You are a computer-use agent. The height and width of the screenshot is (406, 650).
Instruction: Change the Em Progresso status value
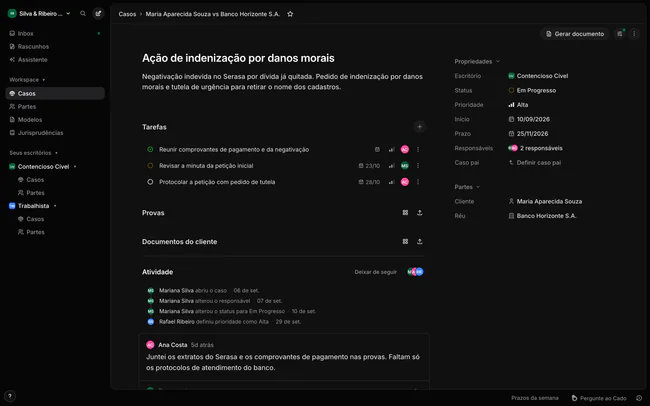pyautogui.click(x=532, y=90)
